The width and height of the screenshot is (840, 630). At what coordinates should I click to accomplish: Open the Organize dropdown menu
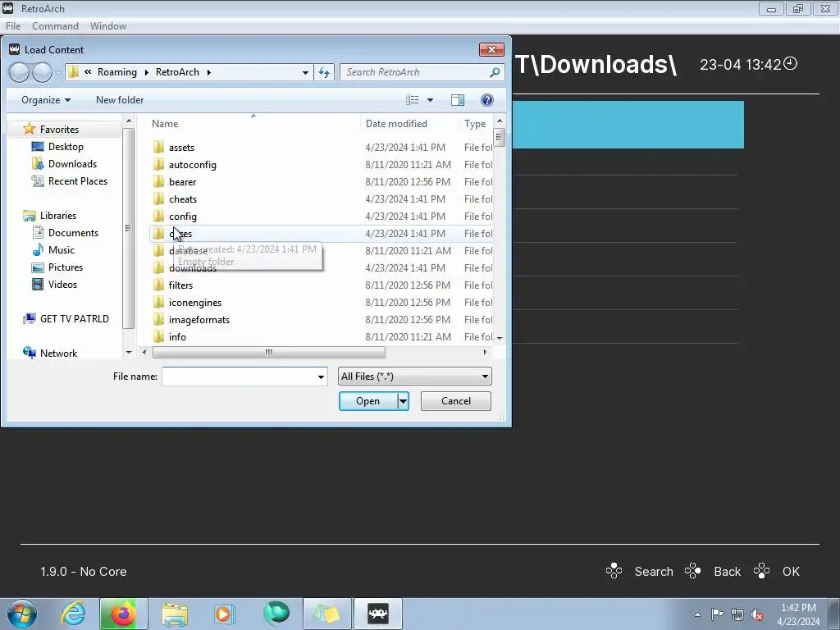[46, 100]
